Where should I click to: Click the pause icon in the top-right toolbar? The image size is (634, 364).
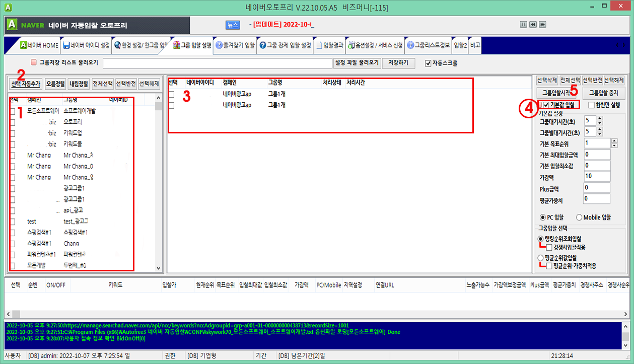(524, 24)
